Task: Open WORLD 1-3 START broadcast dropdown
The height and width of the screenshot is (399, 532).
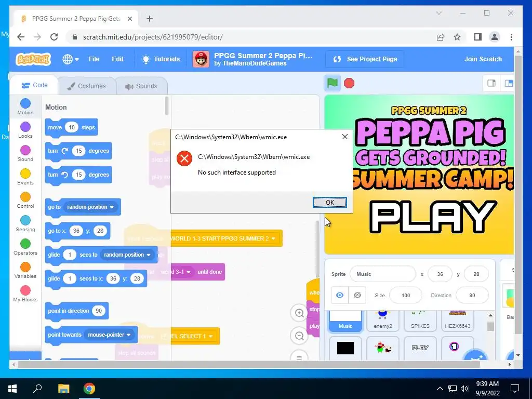Action: pyautogui.click(x=273, y=238)
